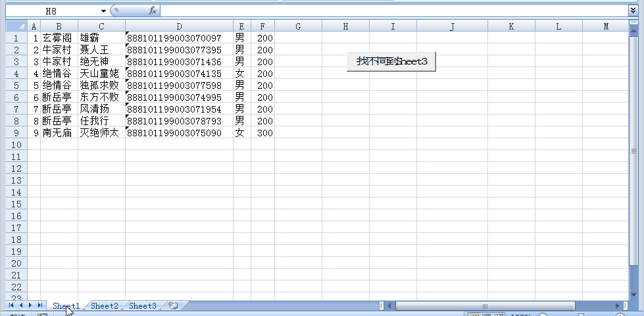
Task: Select the cell containing 东方不败
Action: [101, 97]
